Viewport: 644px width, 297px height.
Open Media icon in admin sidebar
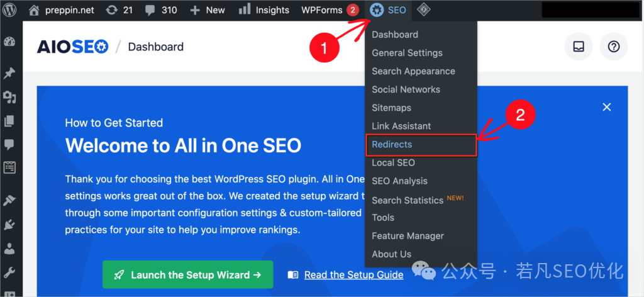click(x=9, y=97)
